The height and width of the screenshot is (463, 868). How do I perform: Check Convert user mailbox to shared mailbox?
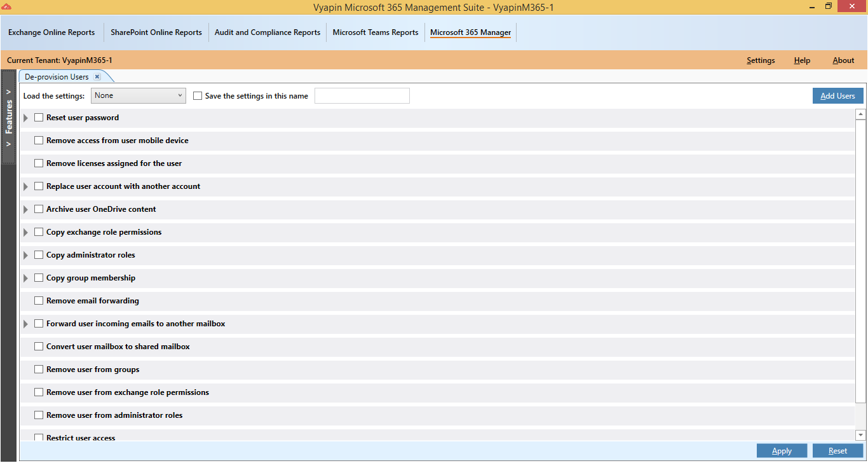pos(38,346)
